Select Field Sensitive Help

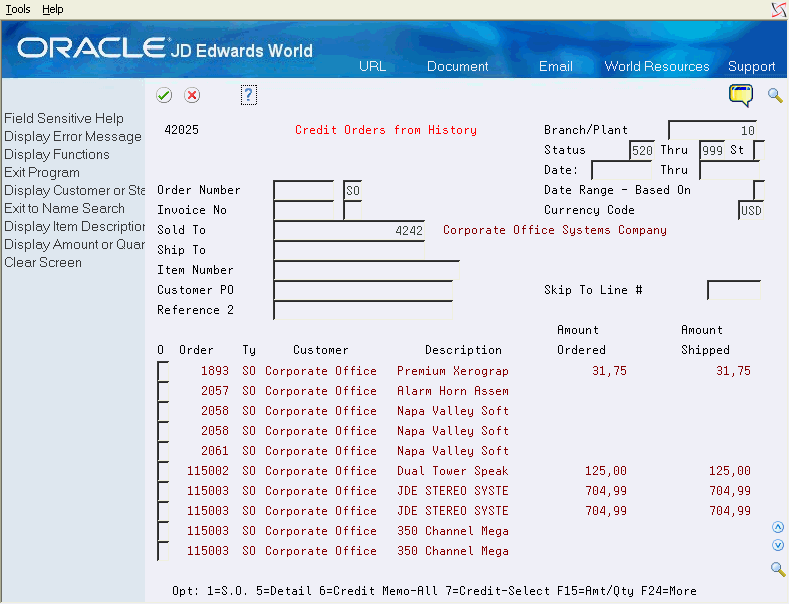coord(64,118)
